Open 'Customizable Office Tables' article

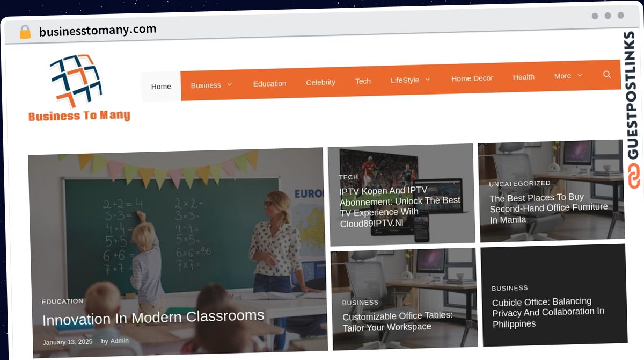pos(398,321)
